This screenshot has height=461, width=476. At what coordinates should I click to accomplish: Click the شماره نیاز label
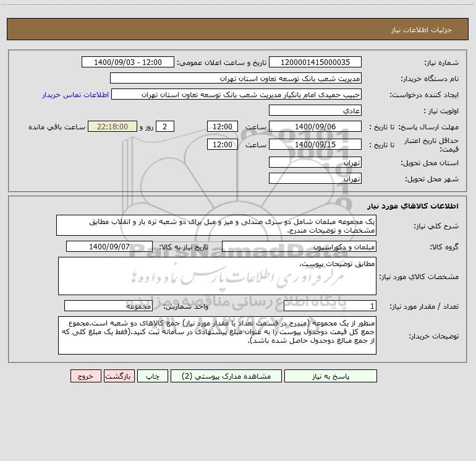coord(441,63)
